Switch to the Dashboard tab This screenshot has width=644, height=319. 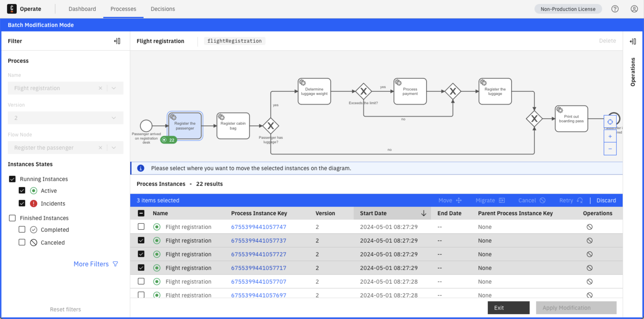tap(82, 9)
